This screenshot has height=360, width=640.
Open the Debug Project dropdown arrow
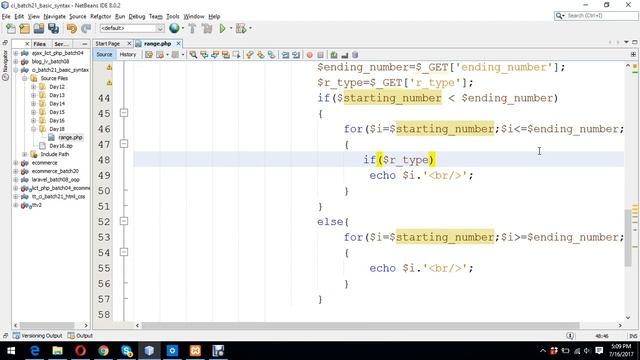pyautogui.click(x=250, y=28)
